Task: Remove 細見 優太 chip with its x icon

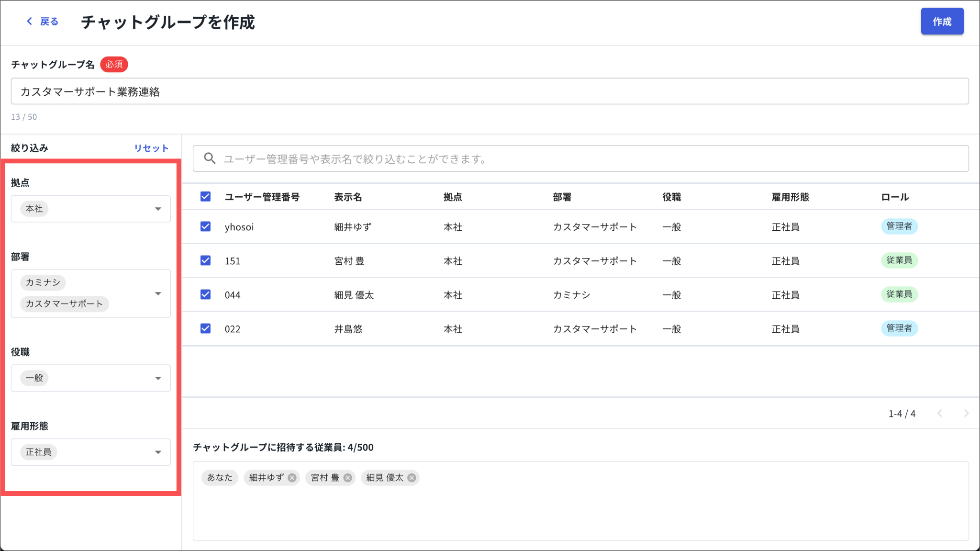Action: click(412, 478)
